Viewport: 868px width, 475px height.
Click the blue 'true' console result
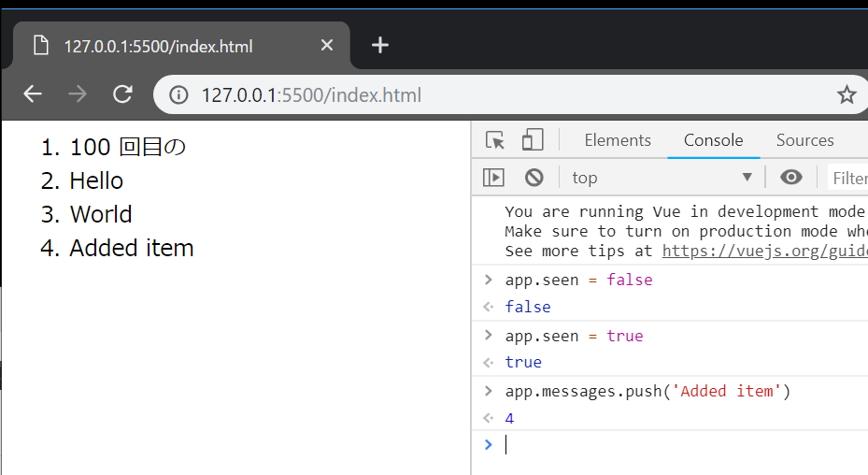click(523, 363)
